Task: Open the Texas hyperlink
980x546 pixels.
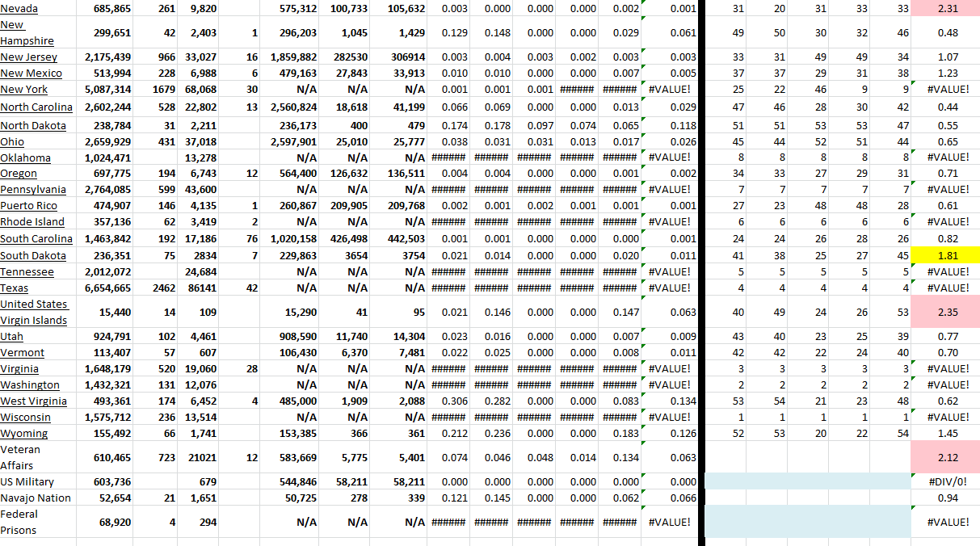Action: [x=16, y=288]
